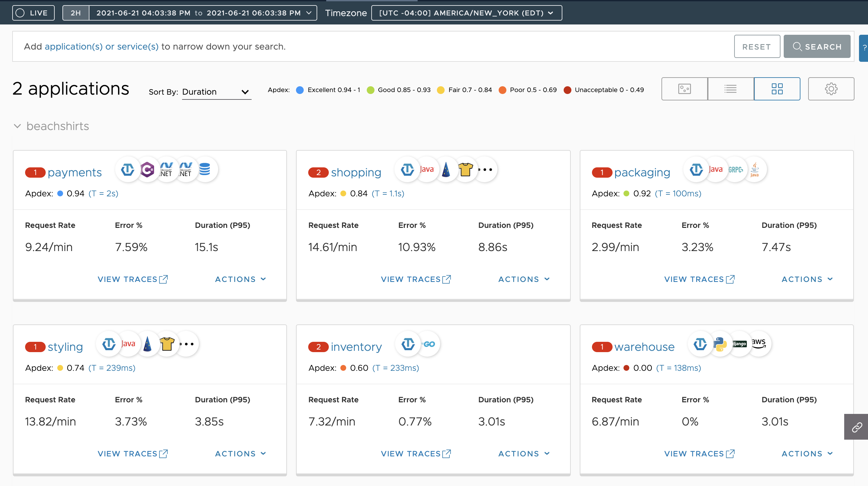The height and width of the screenshot is (486, 868).
Task: Open ACTIONS menu on styling card
Action: (241, 453)
